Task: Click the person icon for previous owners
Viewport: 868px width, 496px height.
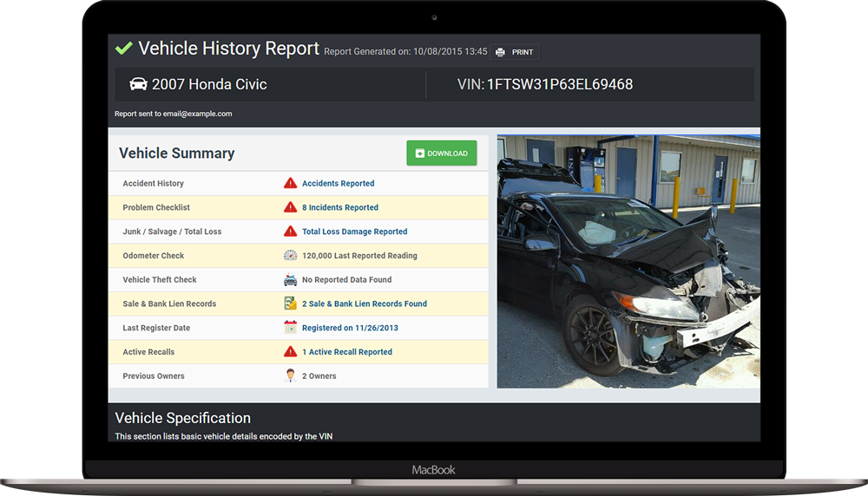Action: (x=291, y=375)
